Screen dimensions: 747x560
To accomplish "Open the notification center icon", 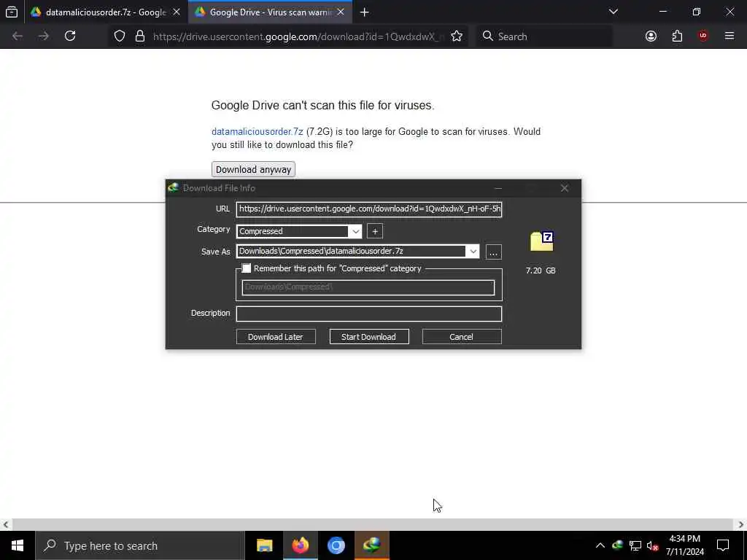I will coord(723,545).
